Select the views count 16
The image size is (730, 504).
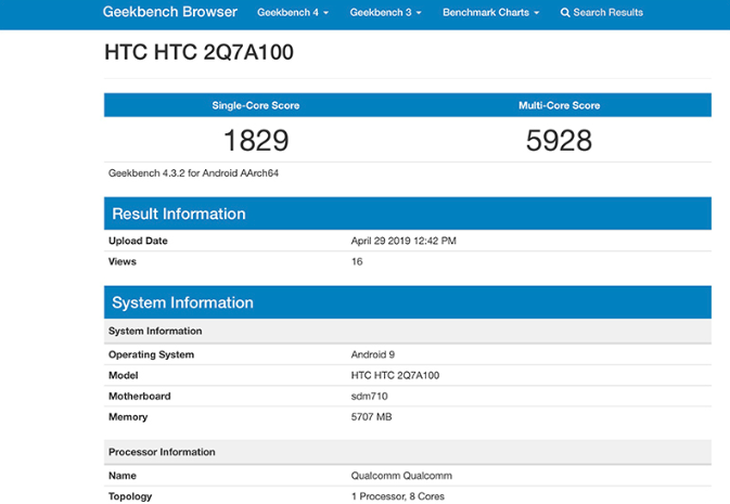(x=357, y=262)
